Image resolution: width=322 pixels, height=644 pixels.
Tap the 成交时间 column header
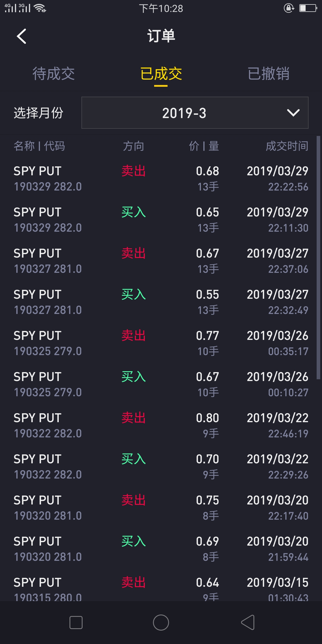287,146
